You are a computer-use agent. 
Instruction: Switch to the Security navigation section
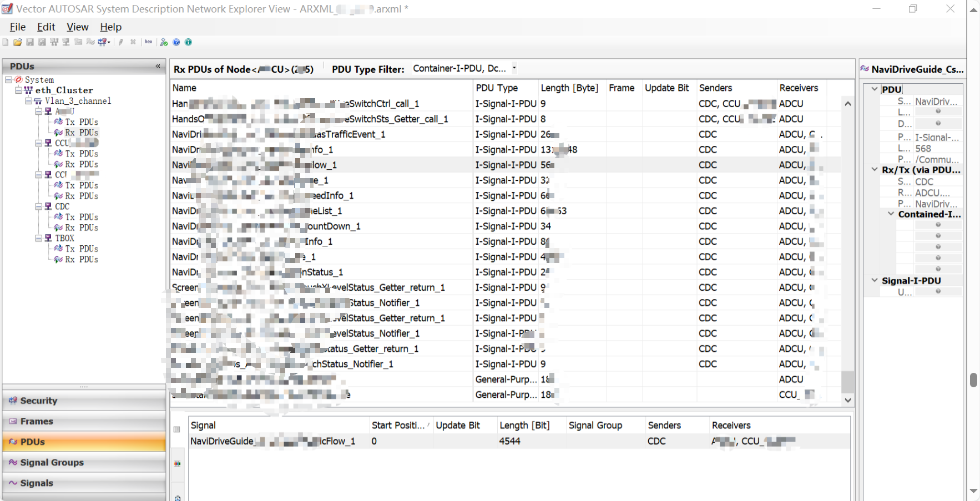pos(84,401)
